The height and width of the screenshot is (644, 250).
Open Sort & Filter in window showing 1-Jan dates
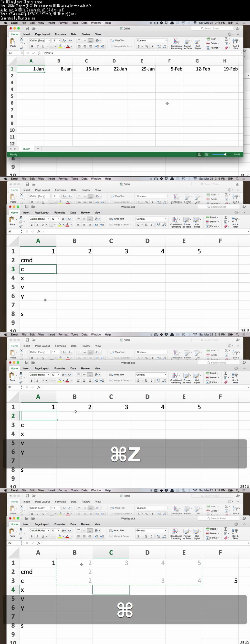(236, 44)
